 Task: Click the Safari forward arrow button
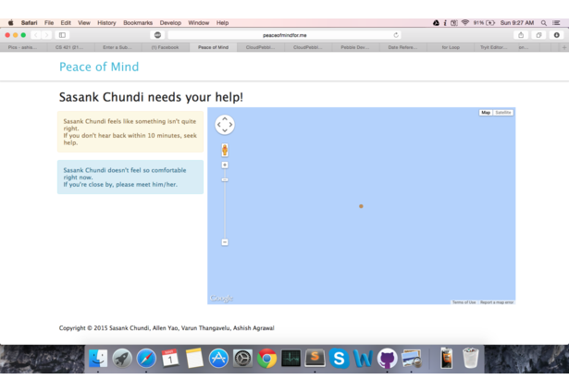[x=46, y=35]
